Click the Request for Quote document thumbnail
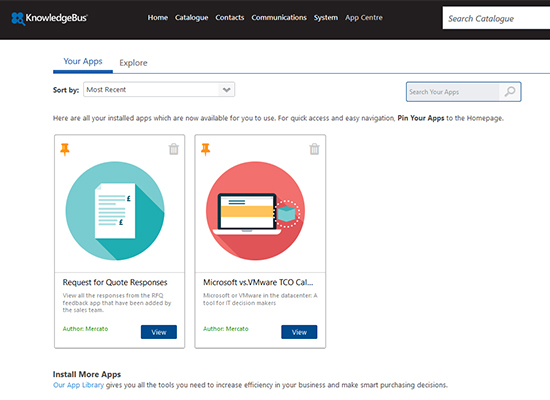This screenshot has height=400, width=550. tap(115, 211)
